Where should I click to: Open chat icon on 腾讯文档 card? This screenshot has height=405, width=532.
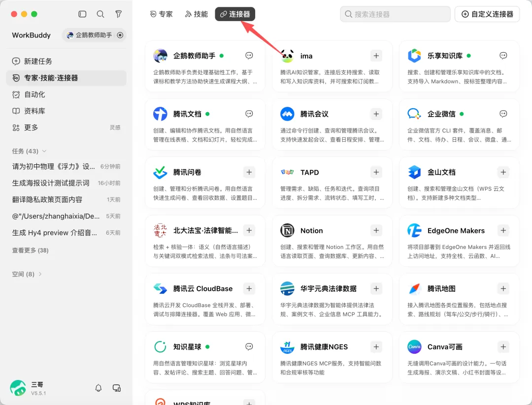click(x=249, y=114)
